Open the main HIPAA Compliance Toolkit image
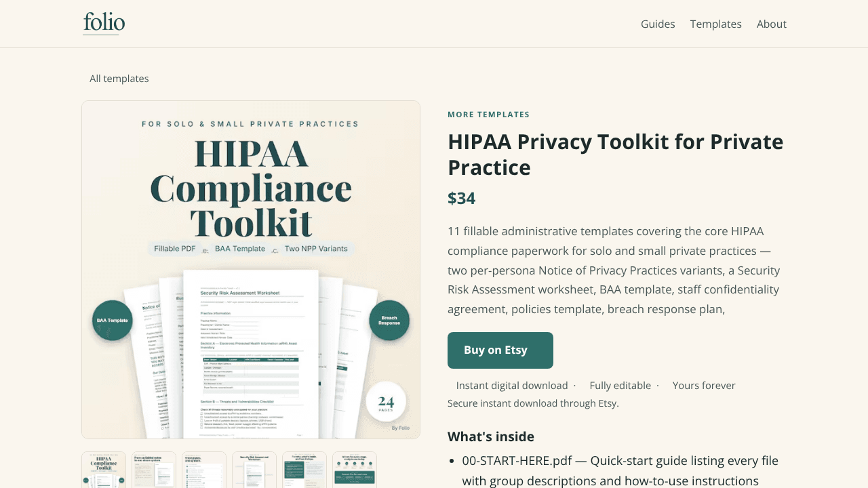 pyautogui.click(x=251, y=270)
